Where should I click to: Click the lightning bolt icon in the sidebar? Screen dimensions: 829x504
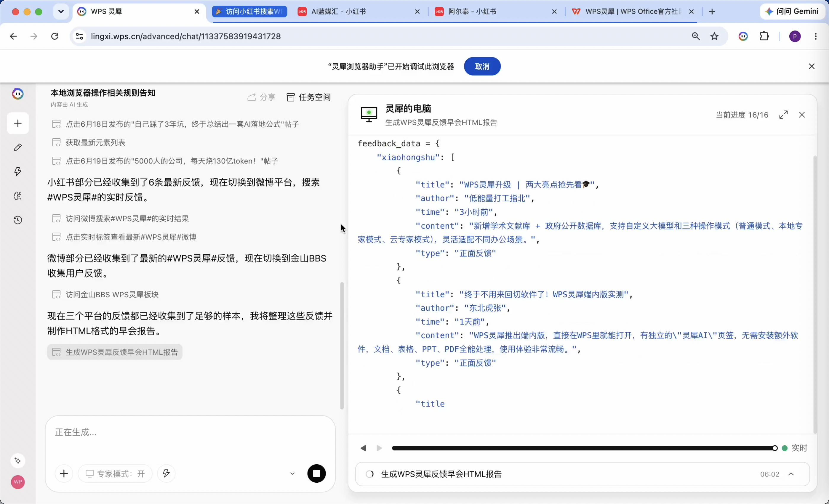coord(18,171)
